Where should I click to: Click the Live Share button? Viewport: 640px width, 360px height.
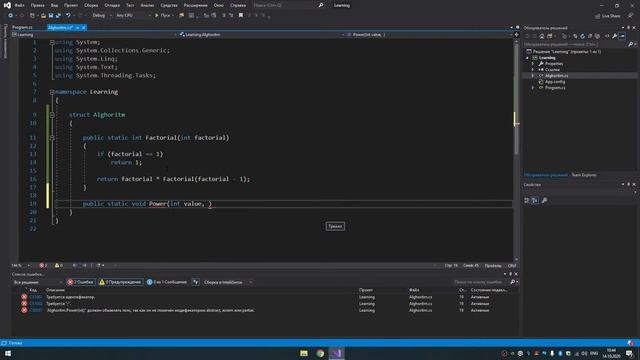pos(608,16)
